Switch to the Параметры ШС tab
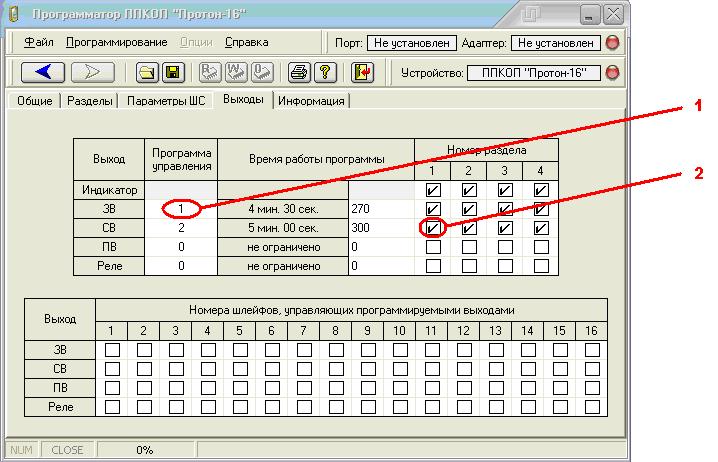Image resolution: width=718 pixels, height=462 pixels. (x=166, y=101)
